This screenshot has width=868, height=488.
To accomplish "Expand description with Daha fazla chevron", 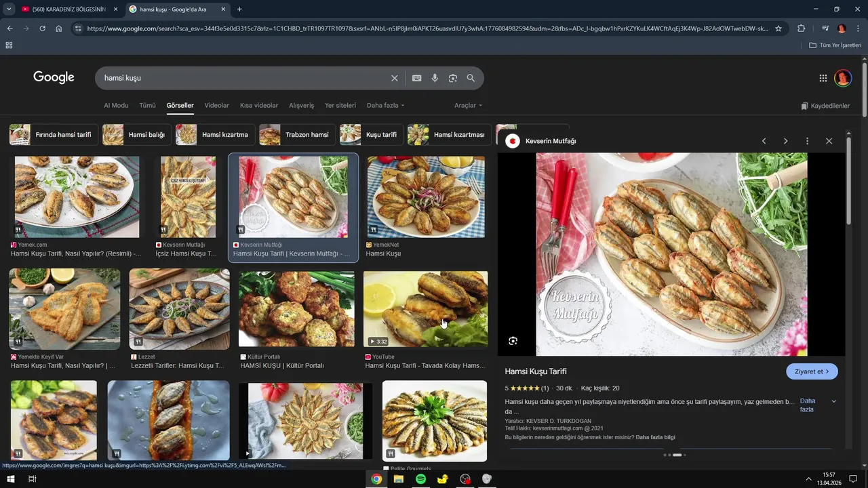I will point(833,401).
